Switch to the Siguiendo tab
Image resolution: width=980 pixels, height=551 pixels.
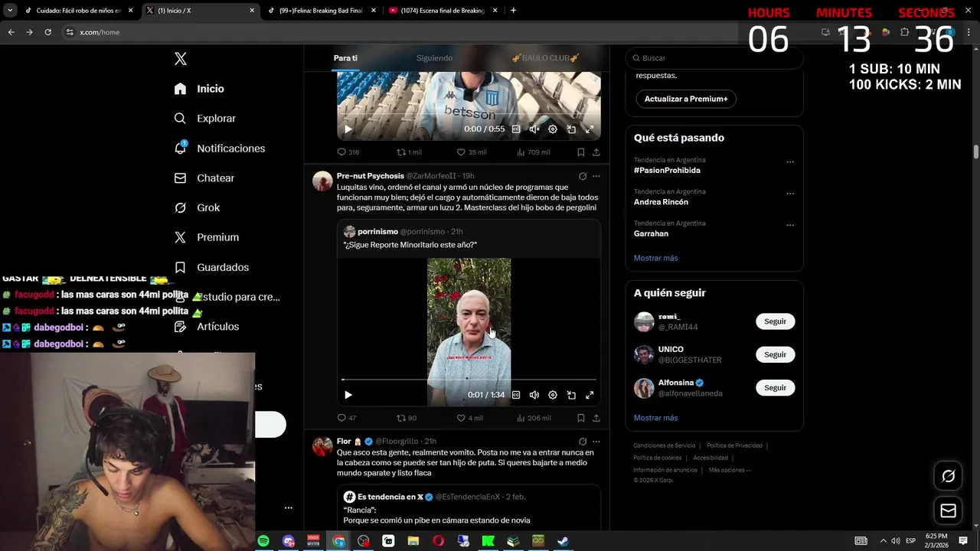(x=434, y=58)
